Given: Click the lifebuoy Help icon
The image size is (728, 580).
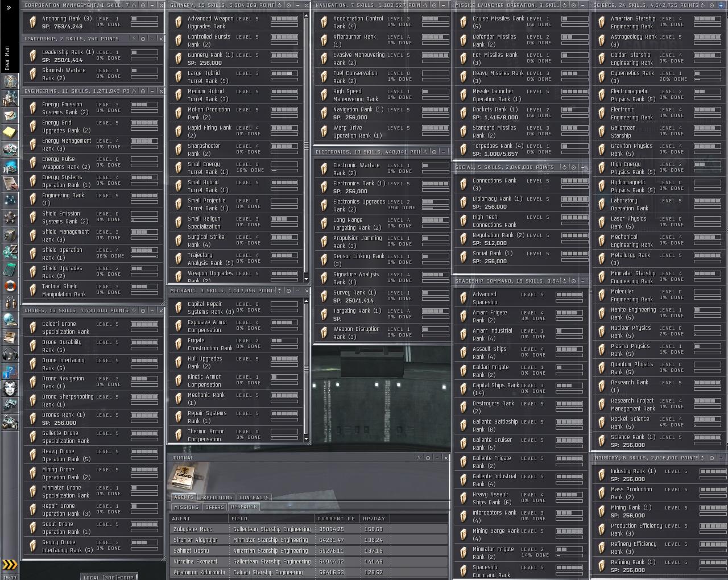Looking at the screenshot, I should (10, 285).
